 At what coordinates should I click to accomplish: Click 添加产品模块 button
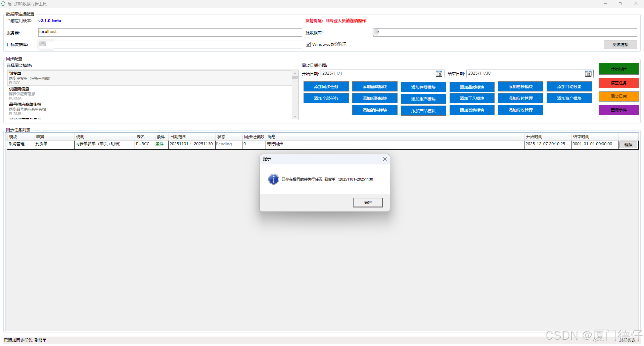(423, 111)
